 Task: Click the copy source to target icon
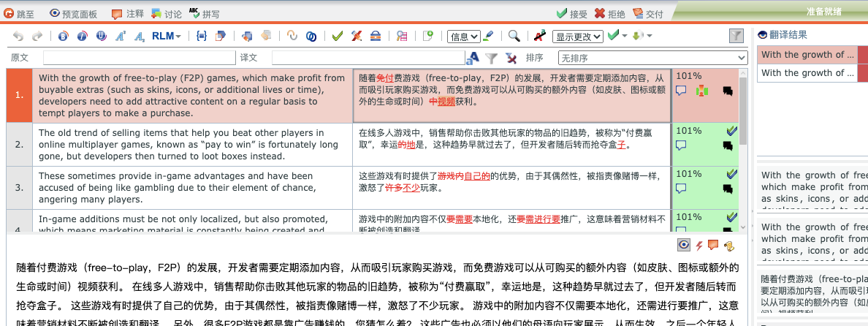click(221, 36)
